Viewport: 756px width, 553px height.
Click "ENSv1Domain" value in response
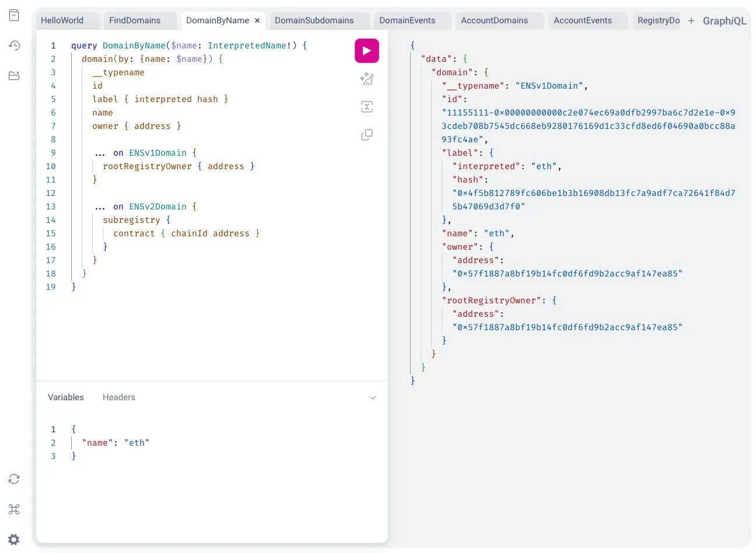tap(549, 86)
